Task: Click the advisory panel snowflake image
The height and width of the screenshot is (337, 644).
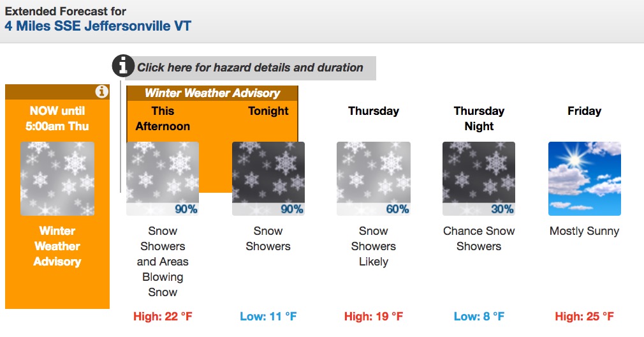Action: point(57,179)
